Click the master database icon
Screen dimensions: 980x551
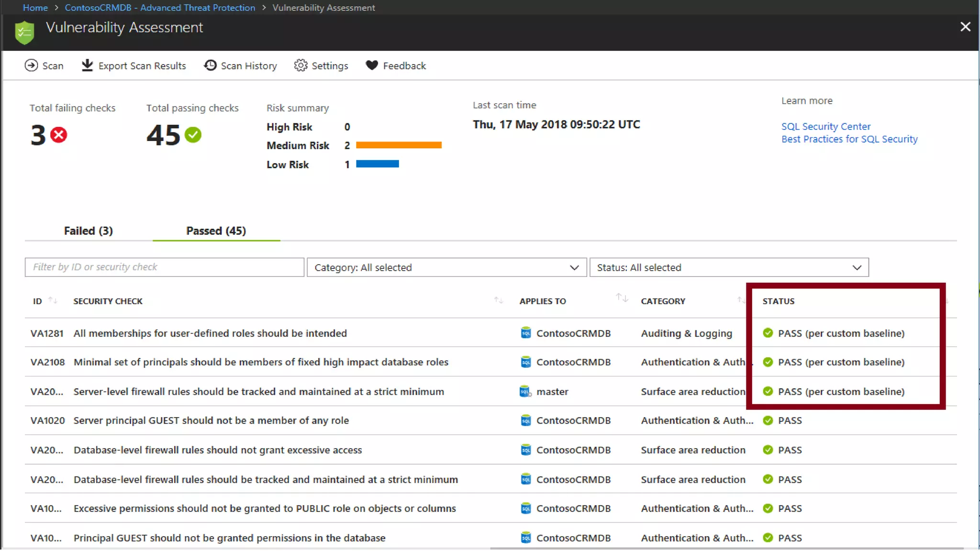(525, 391)
